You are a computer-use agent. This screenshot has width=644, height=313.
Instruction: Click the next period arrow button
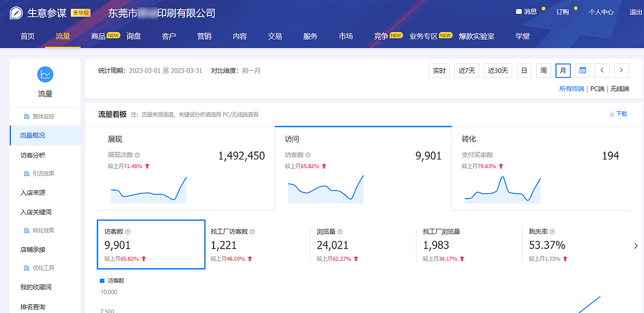click(x=621, y=70)
